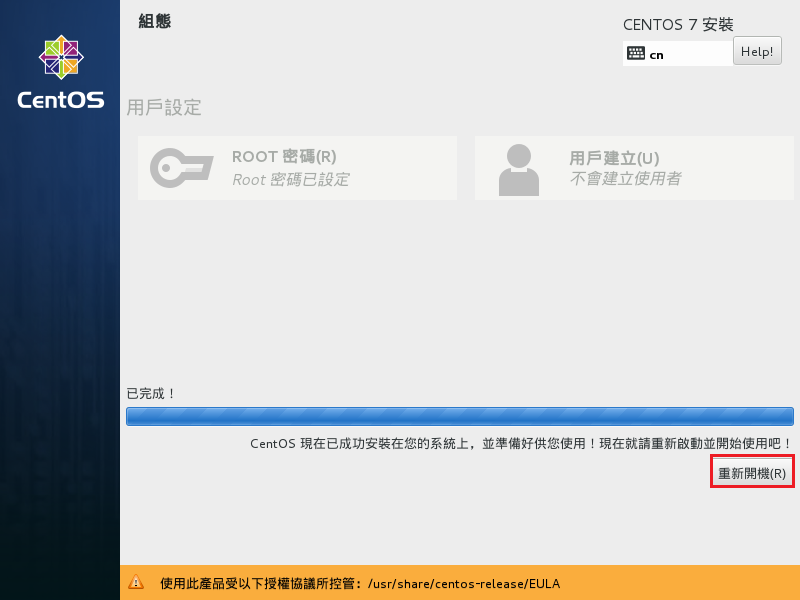Click the EULA license path notice
Viewport: 800px width, 600px height.
[x=360, y=583]
